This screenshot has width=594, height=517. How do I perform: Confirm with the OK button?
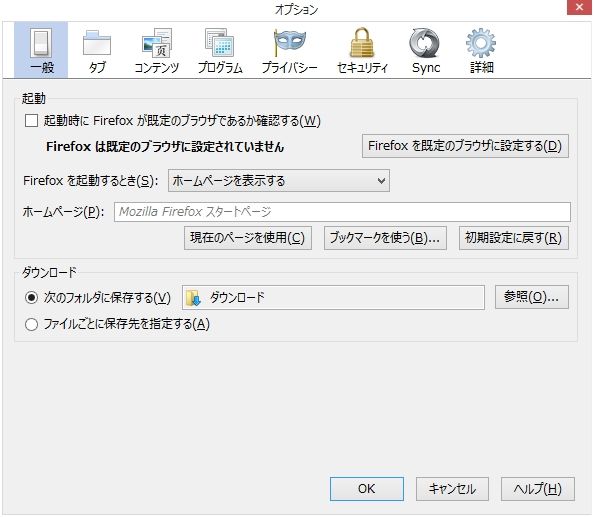[367, 489]
